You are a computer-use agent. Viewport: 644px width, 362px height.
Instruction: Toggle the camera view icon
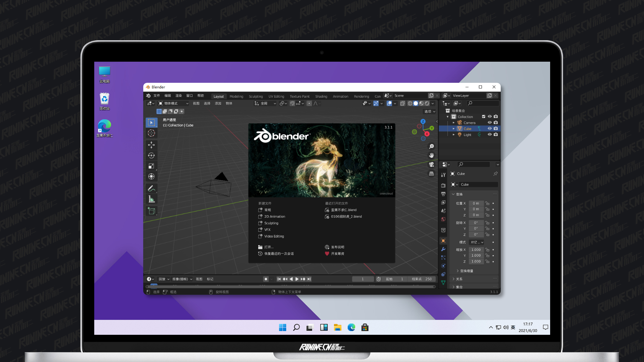pos(431,164)
